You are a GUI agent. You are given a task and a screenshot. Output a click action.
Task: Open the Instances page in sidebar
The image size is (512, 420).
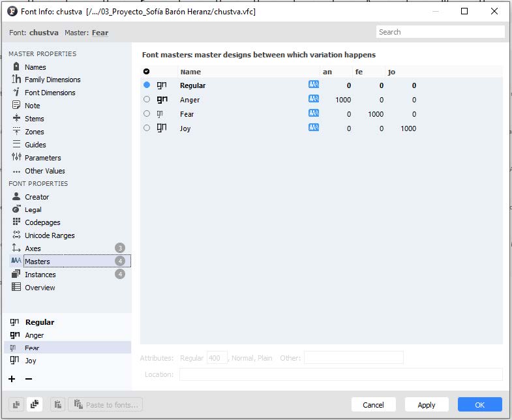(x=40, y=275)
